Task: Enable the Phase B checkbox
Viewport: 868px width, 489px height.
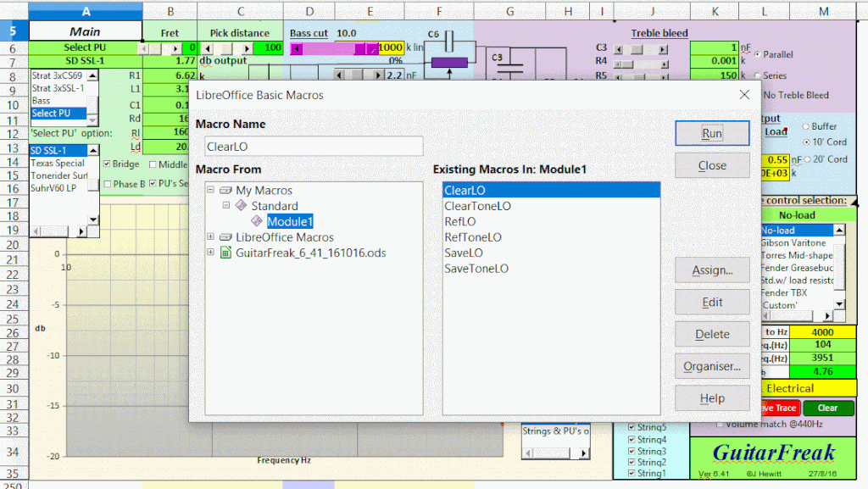Action: (108, 184)
